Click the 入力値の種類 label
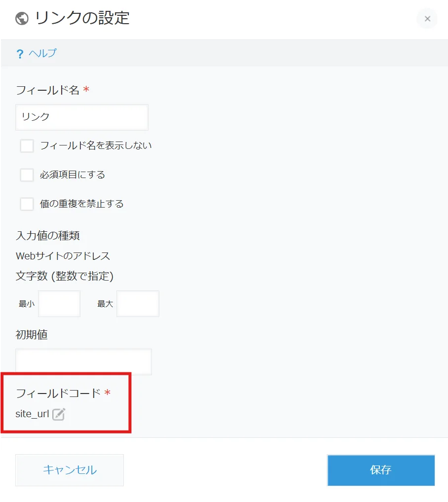This screenshot has width=448, height=502. tap(48, 236)
